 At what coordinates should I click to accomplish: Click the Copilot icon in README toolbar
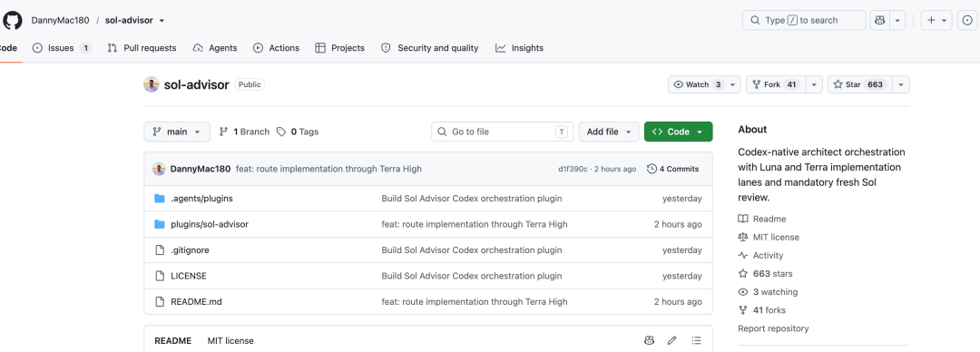649,341
